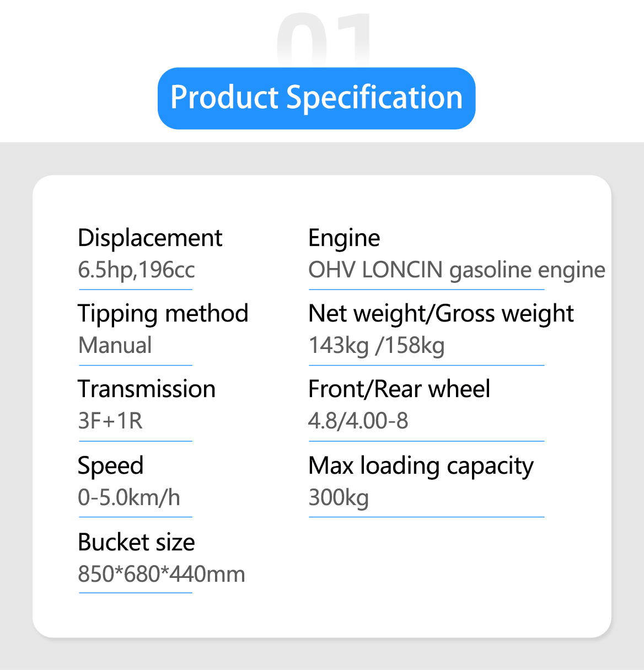Click OHV LONCIN gasoline engine text
644x670 pixels.
click(457, 270)
